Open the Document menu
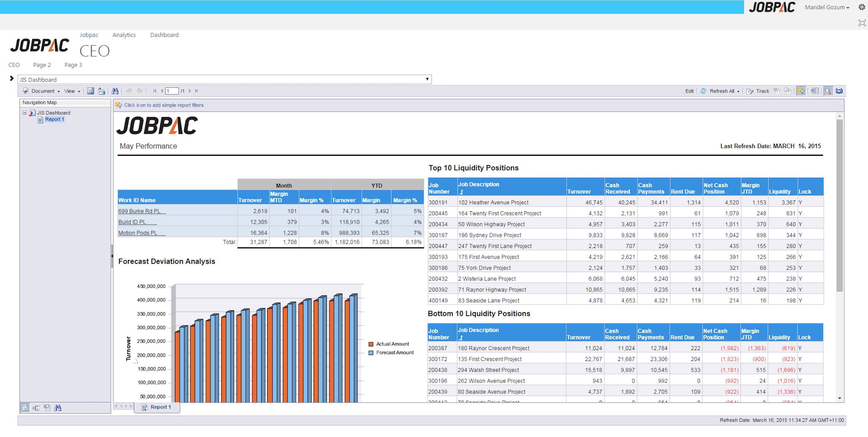The image size is (868, 437). pos(43,91)
